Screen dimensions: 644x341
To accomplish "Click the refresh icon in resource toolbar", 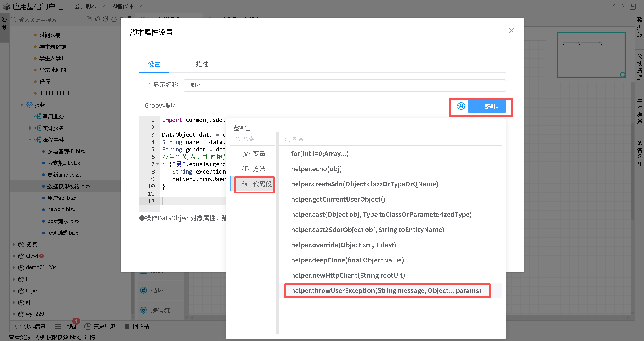I will [x=114, y=19].
